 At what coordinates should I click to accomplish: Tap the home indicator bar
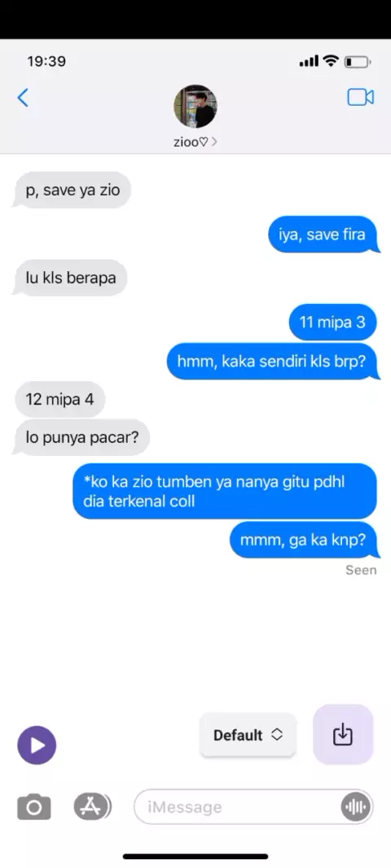click(195, 856)
